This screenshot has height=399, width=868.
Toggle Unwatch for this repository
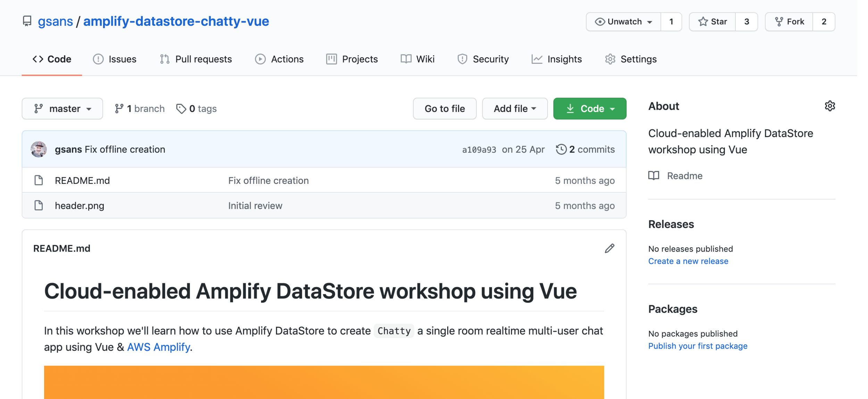tap(623, 22)
